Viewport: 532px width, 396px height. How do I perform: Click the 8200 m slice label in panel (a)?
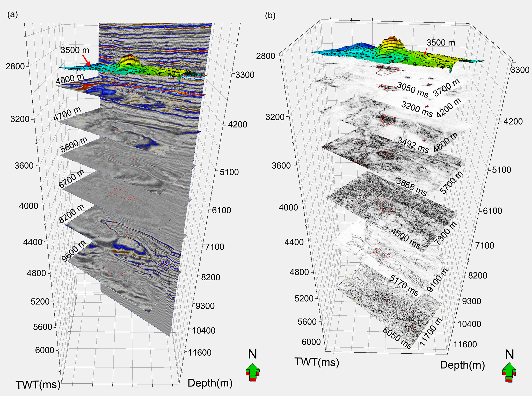tap(71, 214)
